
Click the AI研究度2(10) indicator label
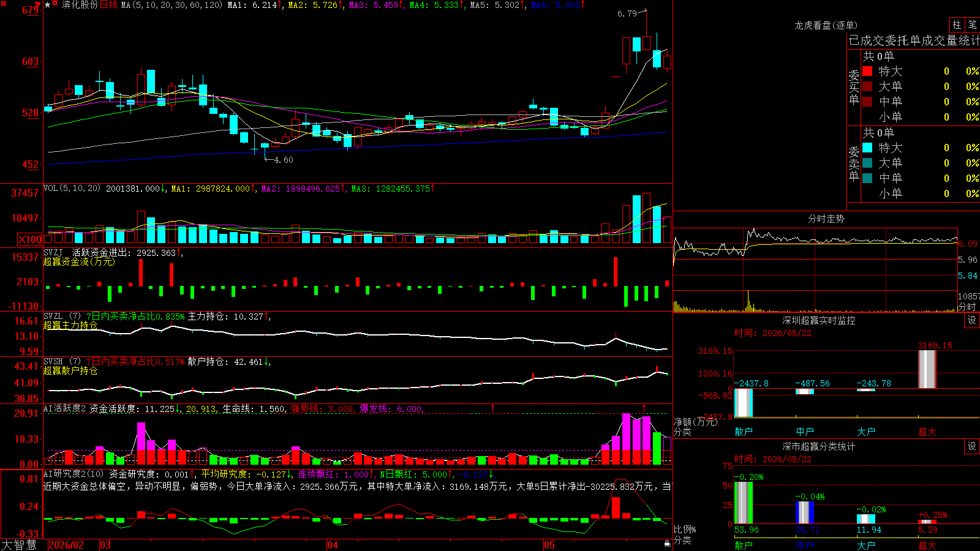point(73,474)
